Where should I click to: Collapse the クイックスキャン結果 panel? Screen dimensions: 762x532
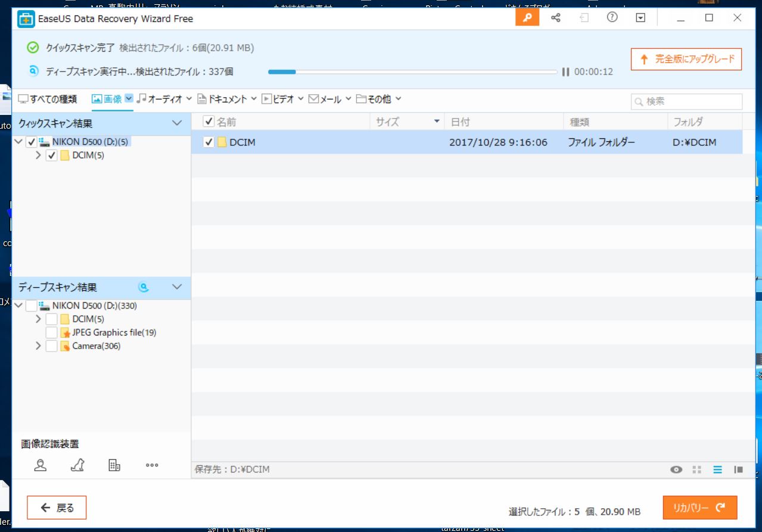[x=177, y=123]
